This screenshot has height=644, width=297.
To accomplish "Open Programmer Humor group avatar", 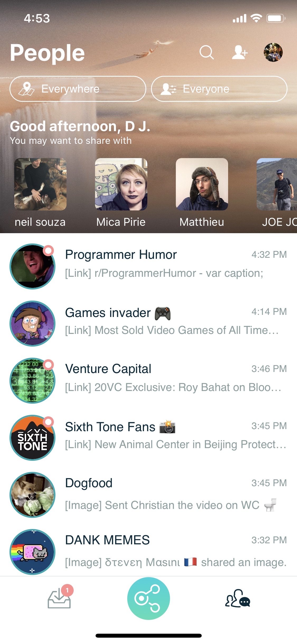I will click(32, 266).
